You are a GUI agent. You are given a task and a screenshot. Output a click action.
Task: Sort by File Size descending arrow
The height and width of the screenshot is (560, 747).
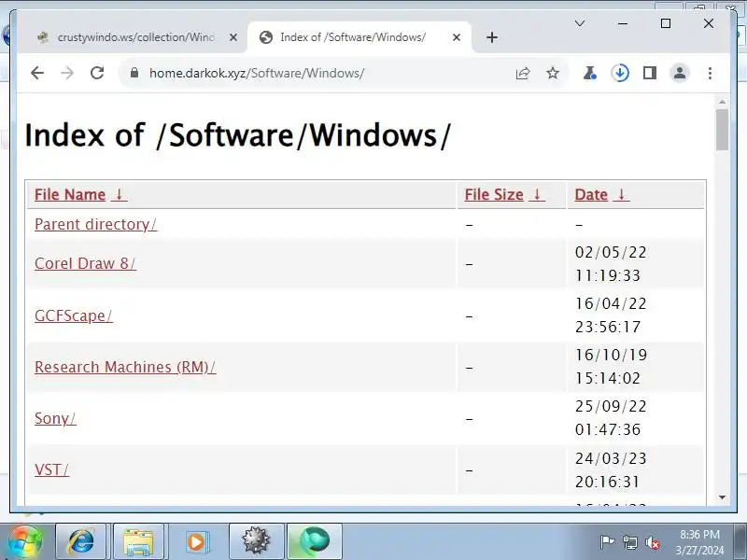tap(537, 194)
